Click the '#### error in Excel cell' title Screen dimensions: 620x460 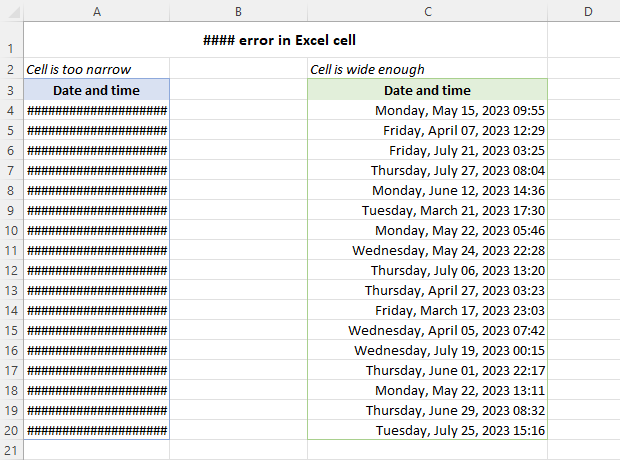point(279,40)
